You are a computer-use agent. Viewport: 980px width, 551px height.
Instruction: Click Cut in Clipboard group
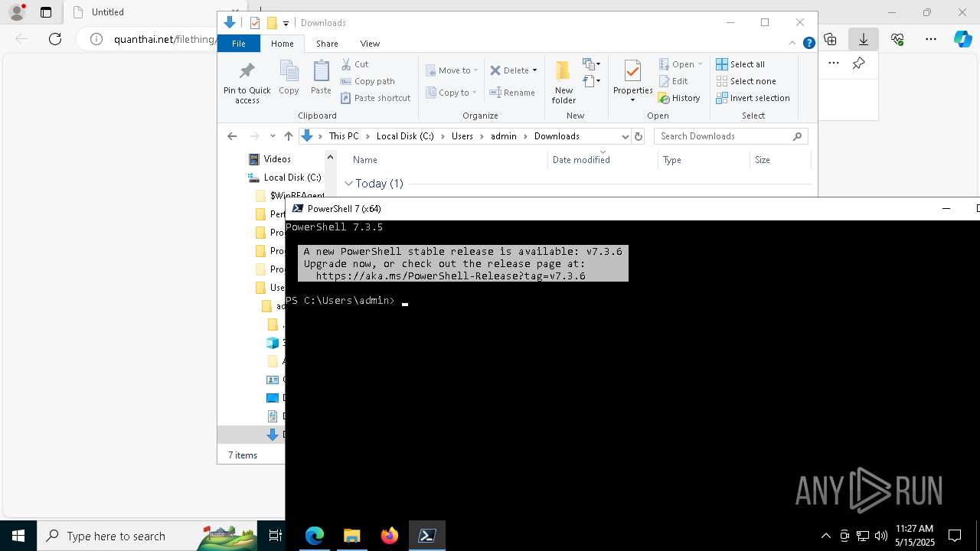(354, 64)
